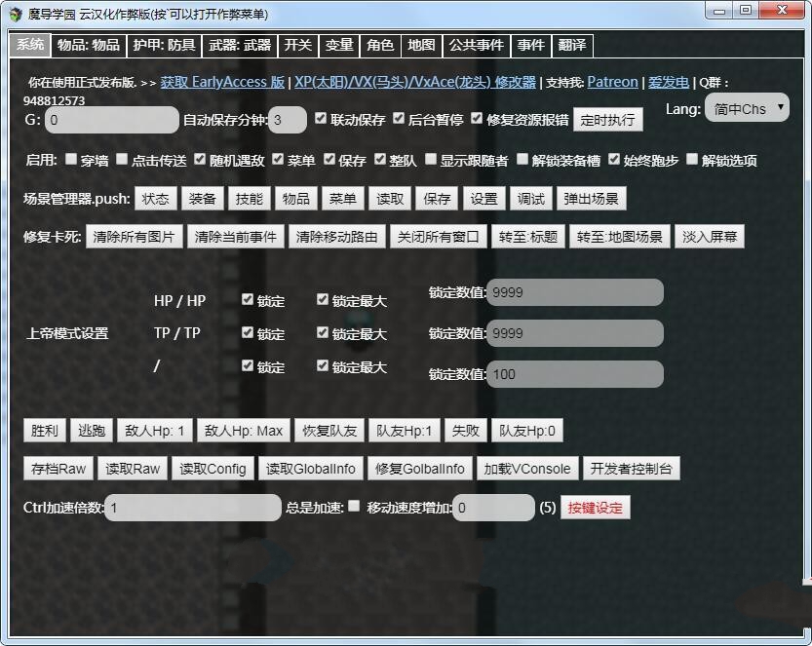This screenshot has height=646, width=812.
Task: Switch to the 物品 items tab
Action: (x=88, y=45)
